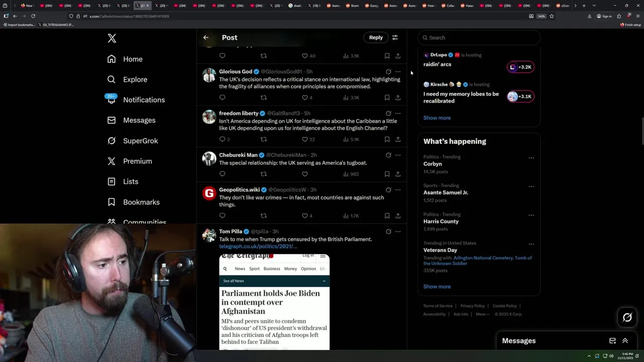Open more options on freedom liberty's post
The height and width of the screenshot is (362, 644).
click(398, 113)
